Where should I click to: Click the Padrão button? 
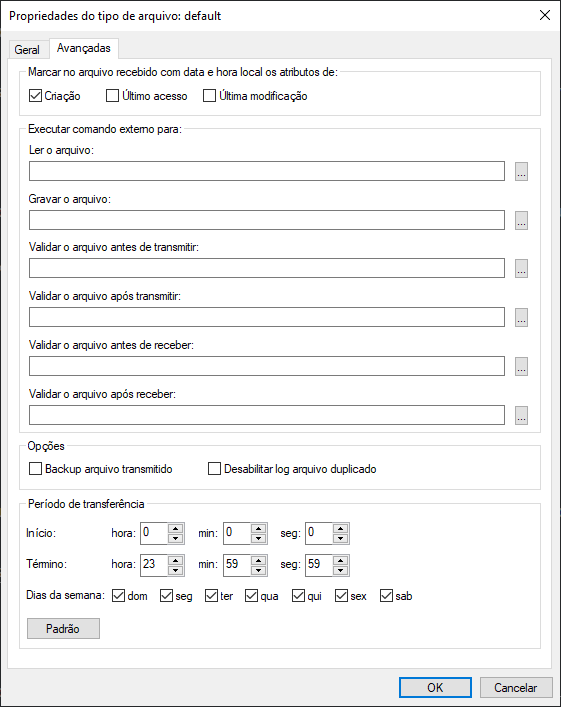point(63,629)
